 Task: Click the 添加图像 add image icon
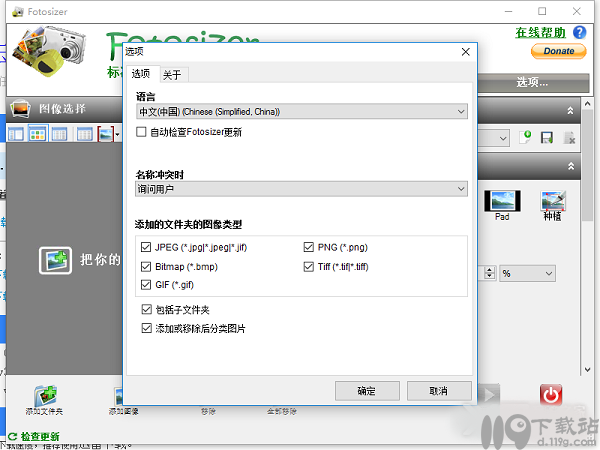point(119,396)
